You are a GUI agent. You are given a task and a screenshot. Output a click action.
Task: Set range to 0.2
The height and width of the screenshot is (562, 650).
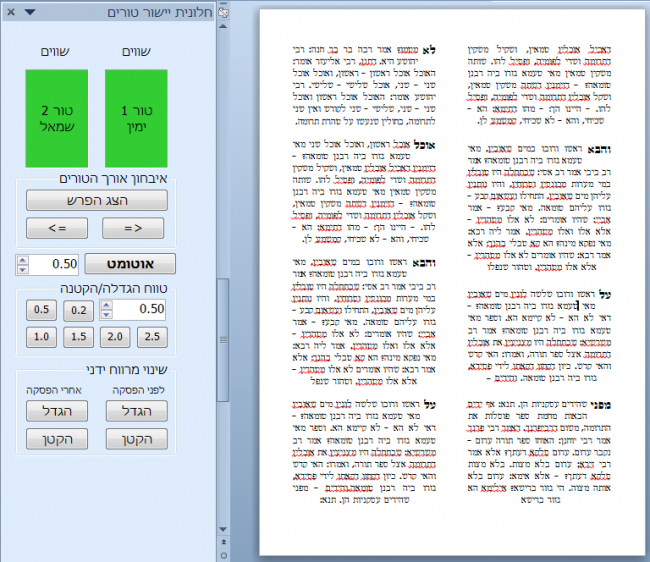(x=78, y=310)
